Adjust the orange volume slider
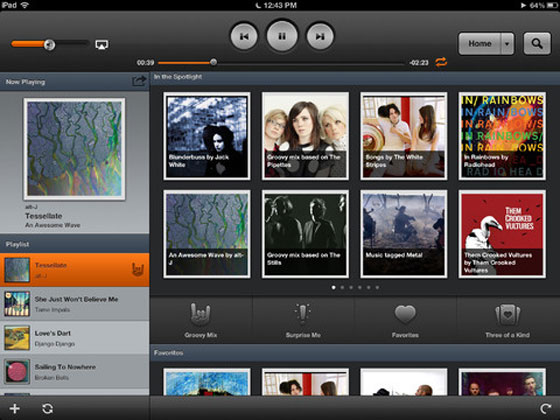The width and height of the screenshot is (560, 420). pyautogui.click(x=50, y=44)
